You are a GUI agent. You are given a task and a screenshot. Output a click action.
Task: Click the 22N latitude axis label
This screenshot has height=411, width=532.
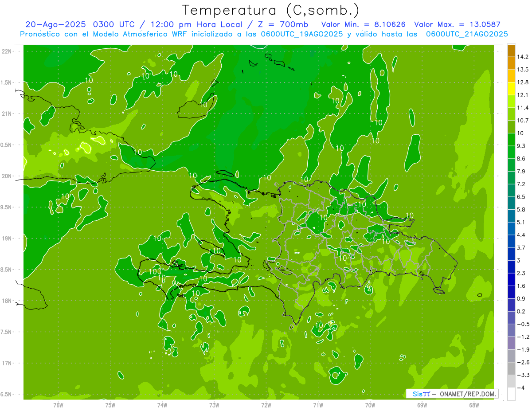pyautogui.click(x=8, y=51)
